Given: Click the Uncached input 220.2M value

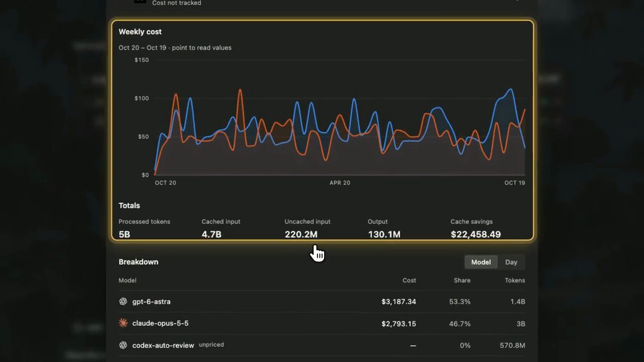Looking at the screenshot, I should click(301, 234).
